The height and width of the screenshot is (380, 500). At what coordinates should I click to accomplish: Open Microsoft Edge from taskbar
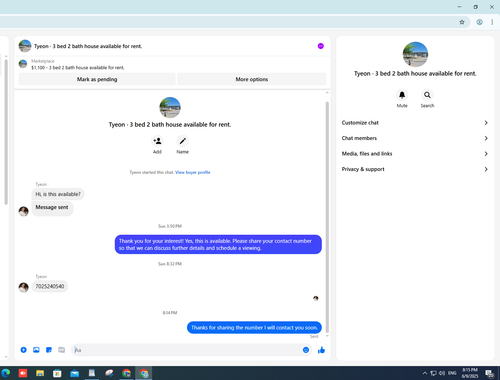pos(6,373)
